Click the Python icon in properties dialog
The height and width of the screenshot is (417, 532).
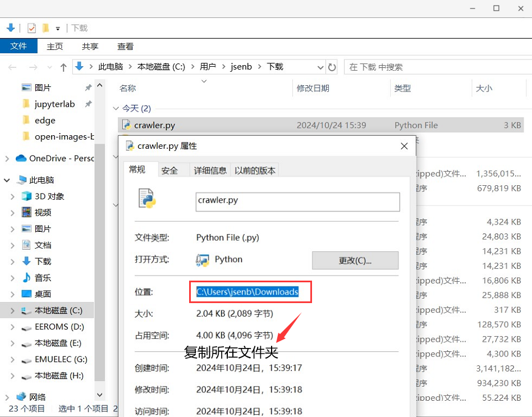point(203,260)
